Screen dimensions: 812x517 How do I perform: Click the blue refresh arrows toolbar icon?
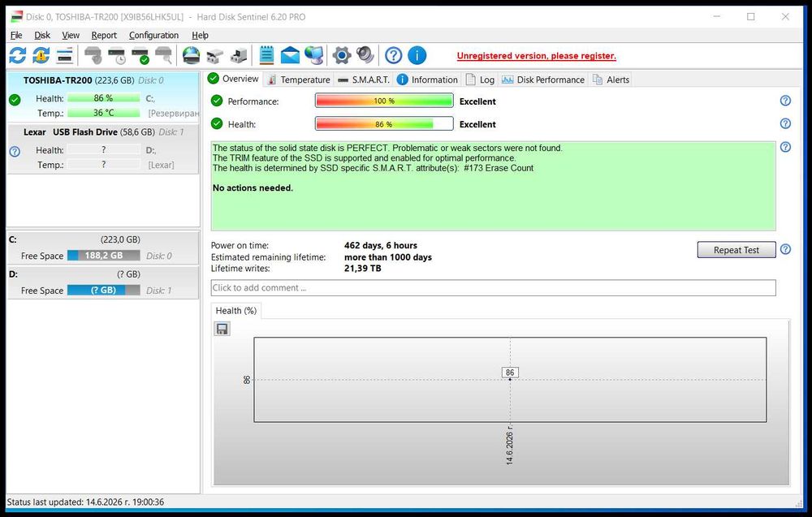17,55
